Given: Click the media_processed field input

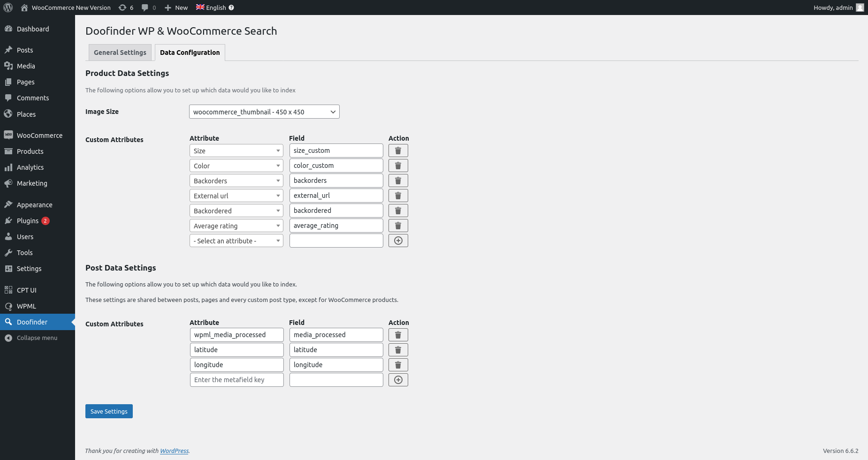Looking at the screenshot, I should (336, 335).
